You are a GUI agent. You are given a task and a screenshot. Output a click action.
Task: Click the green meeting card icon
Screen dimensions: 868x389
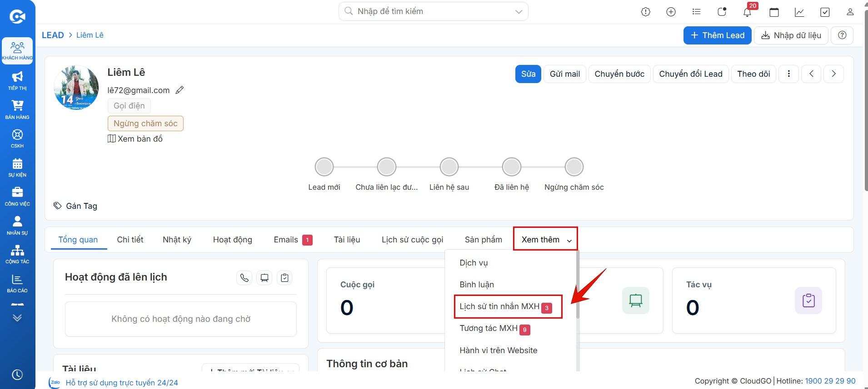click(x=636, y=300)
